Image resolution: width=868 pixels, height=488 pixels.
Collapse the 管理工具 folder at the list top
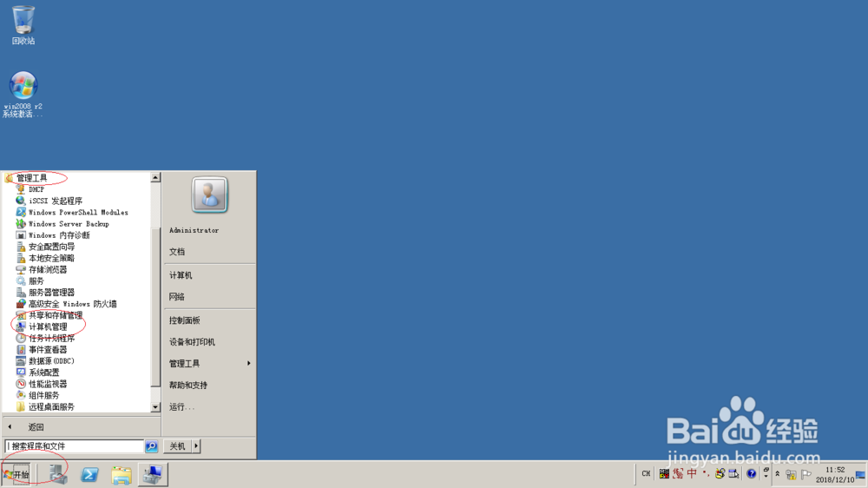click(x=27, y=178)
